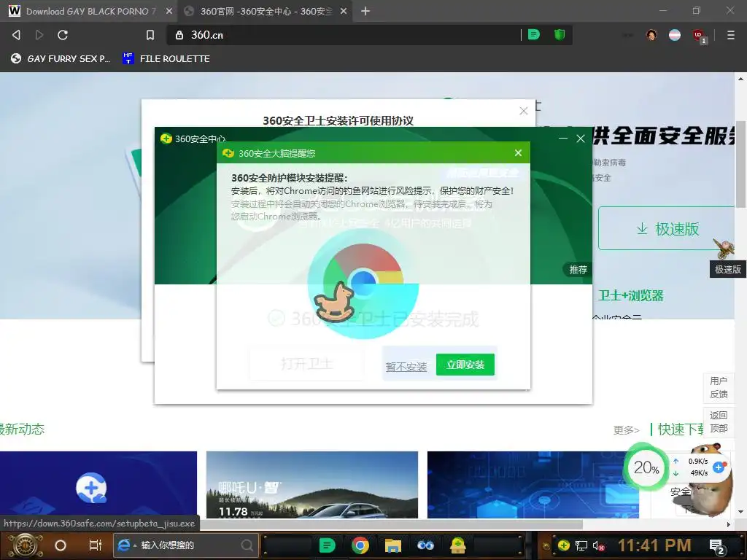Click the padlock icon in the address bar
Screen dimensions: 747x560
coord(179,35)
